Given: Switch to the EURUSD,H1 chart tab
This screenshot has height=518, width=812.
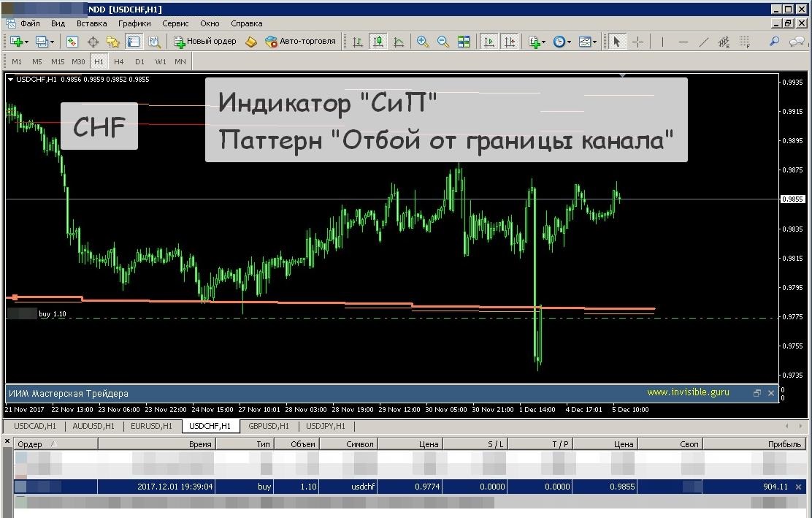Looking at the screenshot, I should click(151, 426).
